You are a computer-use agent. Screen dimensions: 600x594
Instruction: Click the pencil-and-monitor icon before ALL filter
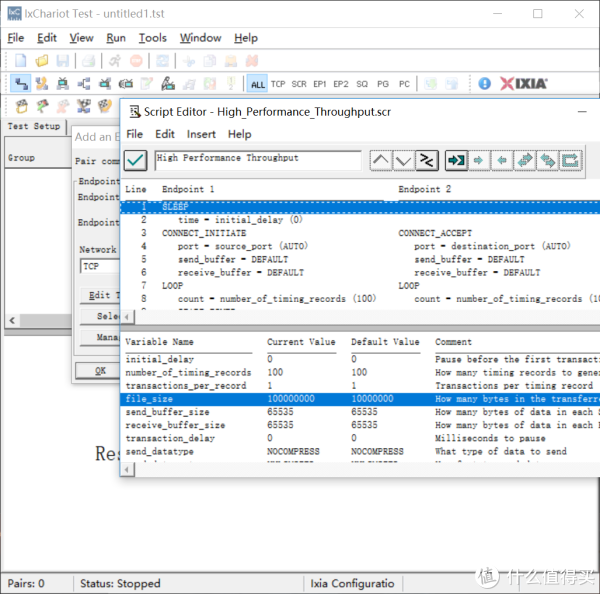(x=168, y=83)
